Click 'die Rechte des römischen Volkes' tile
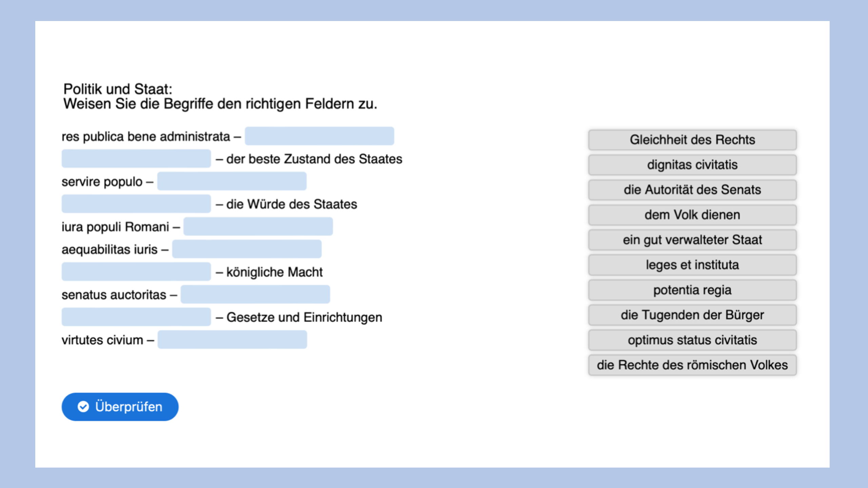 click(x=692, y=365)
